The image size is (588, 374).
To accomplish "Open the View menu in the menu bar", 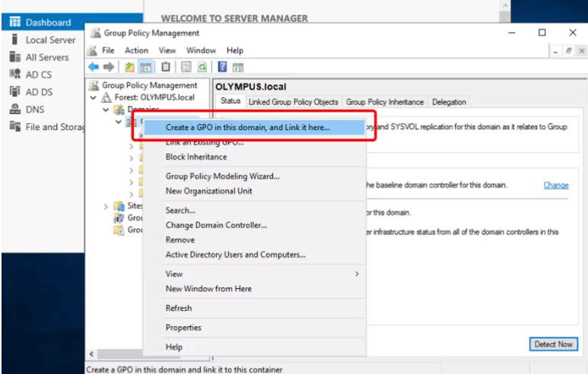I will pyautogui.click(x=167, y=50).
